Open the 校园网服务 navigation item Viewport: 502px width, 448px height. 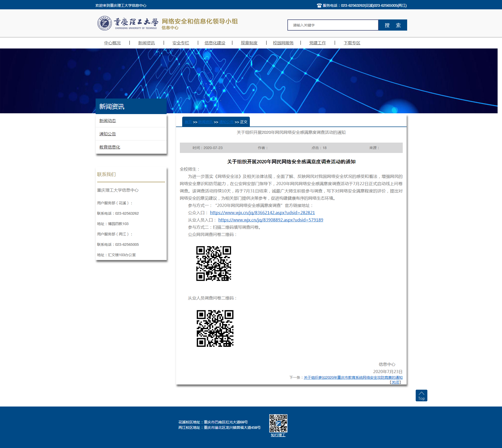(283, 43)
